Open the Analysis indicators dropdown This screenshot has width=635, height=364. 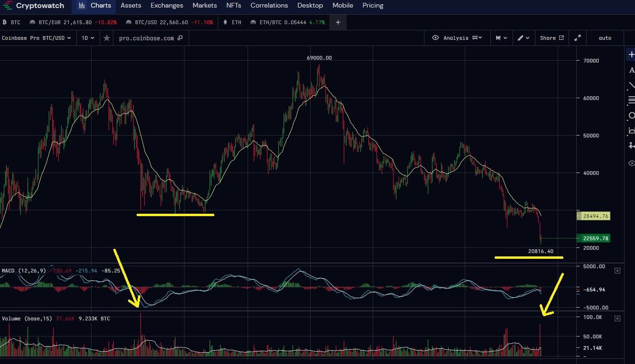tap(463, 38)
